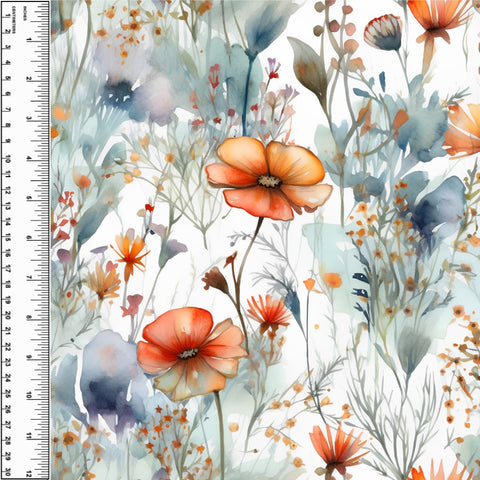Viewport: 480px width, 480px height.
Task: Click the 30 centimeter number on the ruler
Action: coord(8,472)
